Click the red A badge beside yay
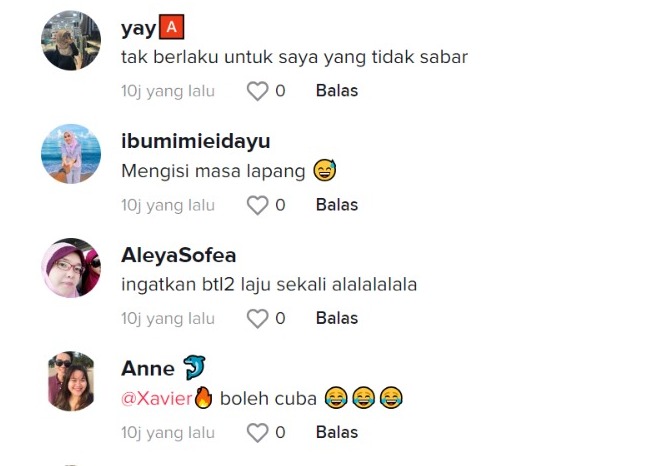652x466 pixels. click(172, 27)
